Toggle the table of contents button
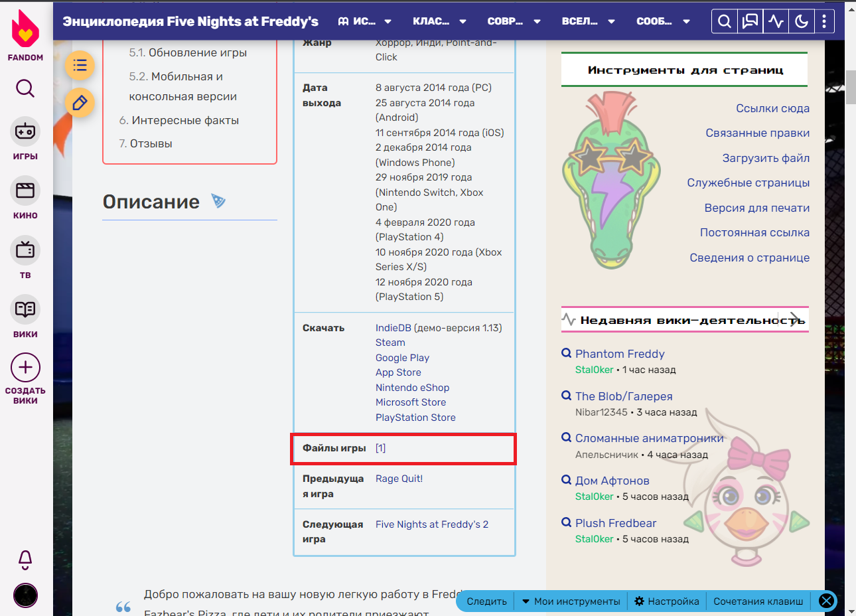 click(x=80, y=65)
